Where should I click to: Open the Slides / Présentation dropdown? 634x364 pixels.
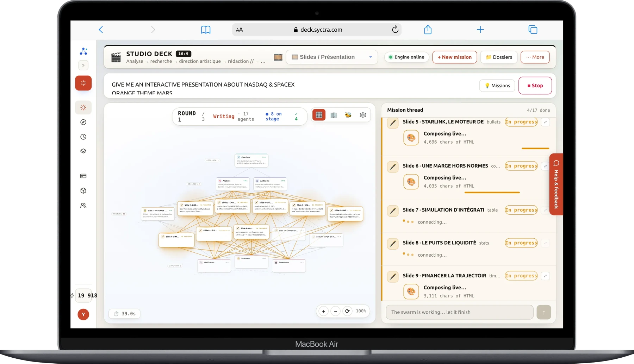tap(332, 57)
